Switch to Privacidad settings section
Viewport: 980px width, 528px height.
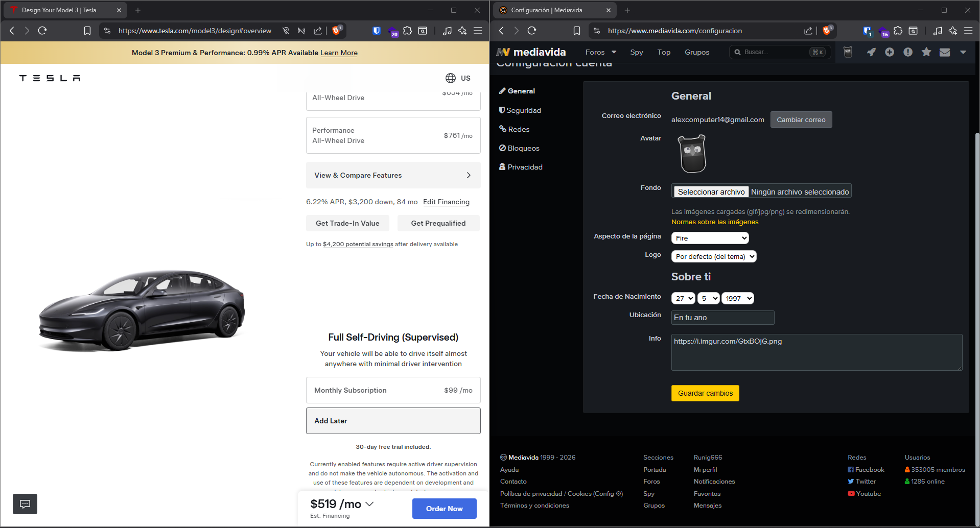[x=521, y=167]
